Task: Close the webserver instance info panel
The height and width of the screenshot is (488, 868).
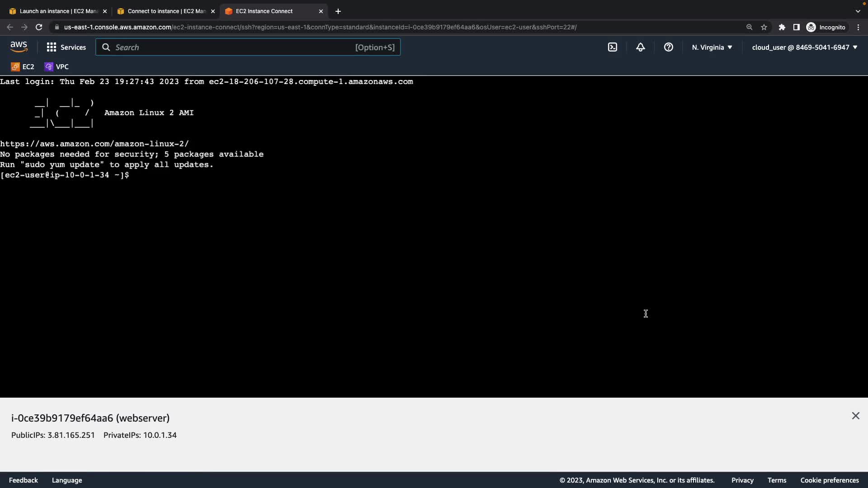Action: pyautogui.click(x=855, y=416)
